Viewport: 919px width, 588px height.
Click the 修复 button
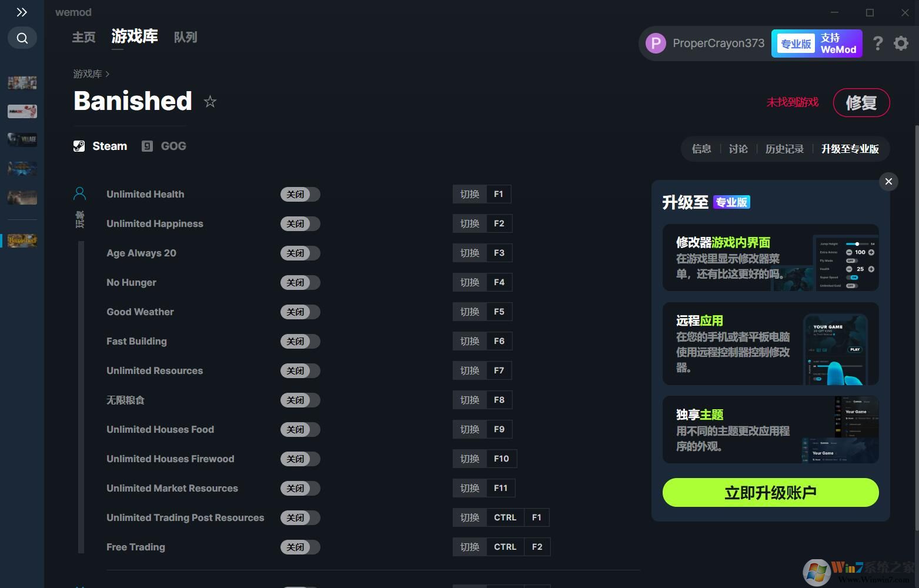pyautogui.click(x=861, y=103)
